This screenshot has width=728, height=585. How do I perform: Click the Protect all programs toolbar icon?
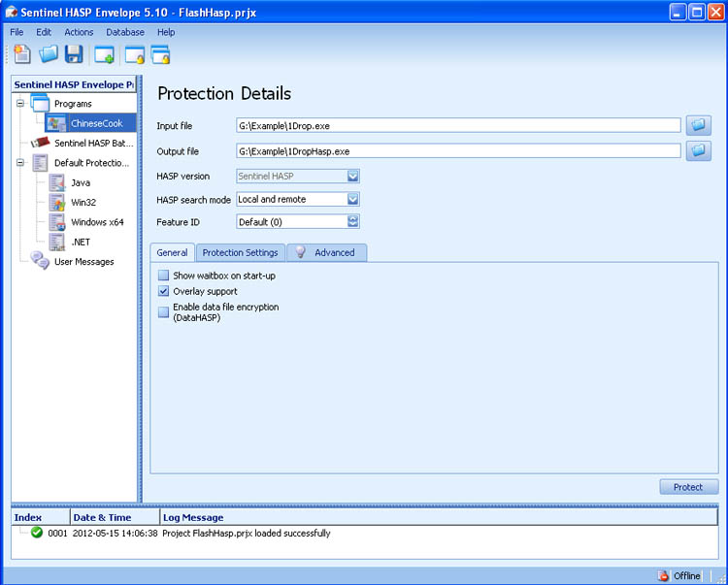[x=160, y=54]
